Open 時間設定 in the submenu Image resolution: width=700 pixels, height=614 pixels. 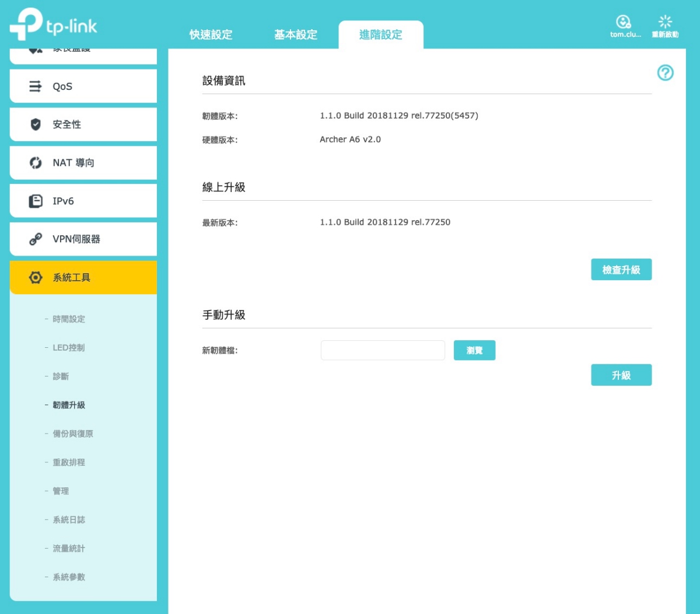[x=69, y=319]
